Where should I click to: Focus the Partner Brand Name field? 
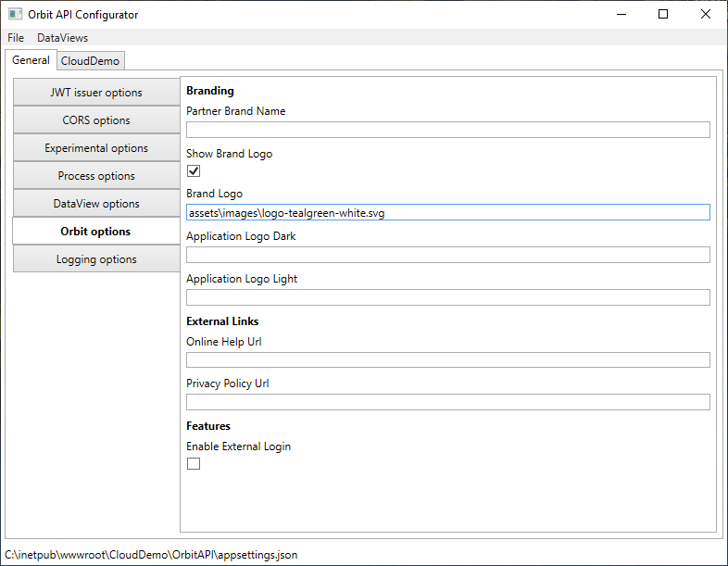point(448,130)
